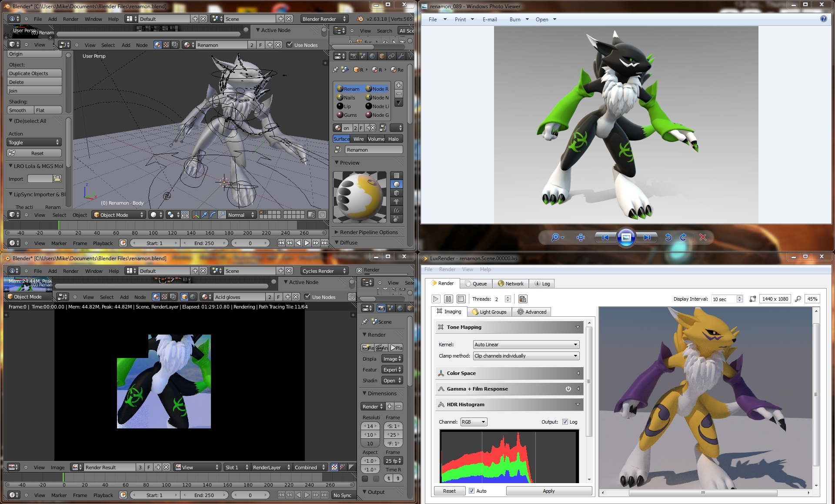The image size is (835, 504).
Task: Open Print menu in Photo Viewer
Action: click(464, 19)
